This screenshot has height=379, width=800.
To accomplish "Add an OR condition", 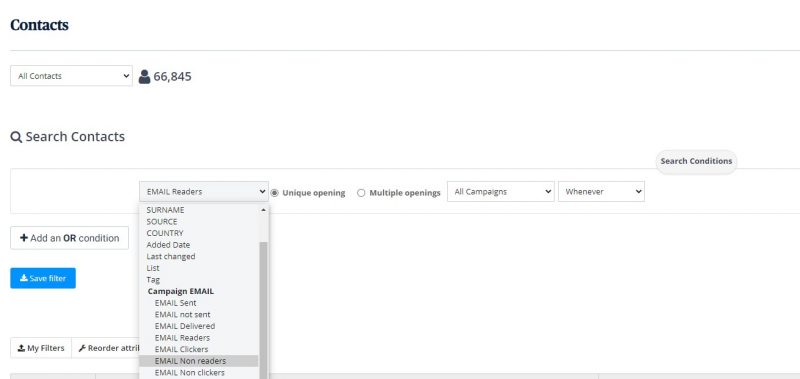I will point(69,238).
